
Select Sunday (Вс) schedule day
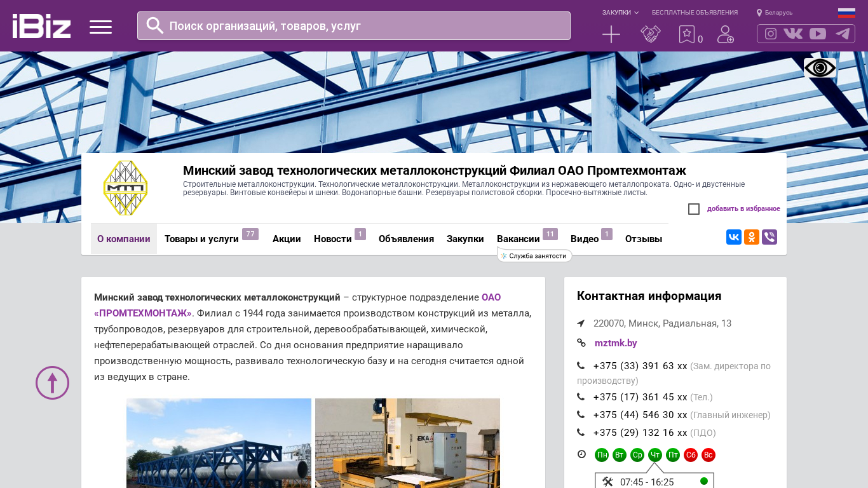[x=709, y=455]
